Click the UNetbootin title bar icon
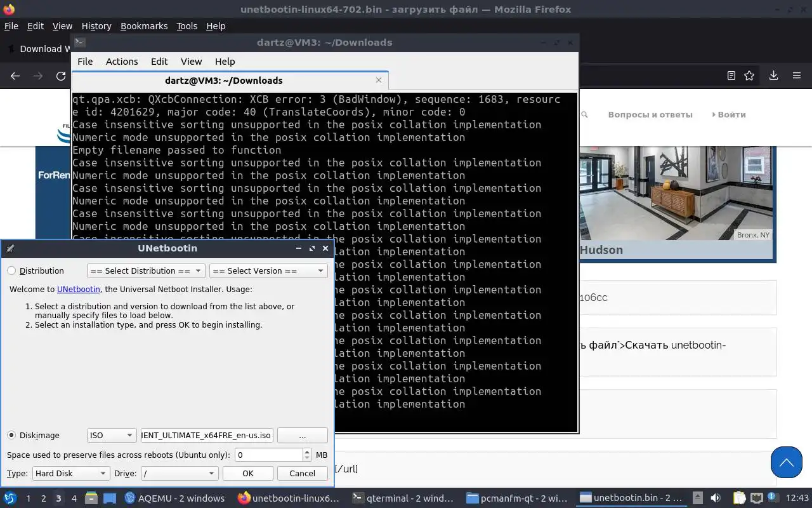812x508 pixels. 10,248
